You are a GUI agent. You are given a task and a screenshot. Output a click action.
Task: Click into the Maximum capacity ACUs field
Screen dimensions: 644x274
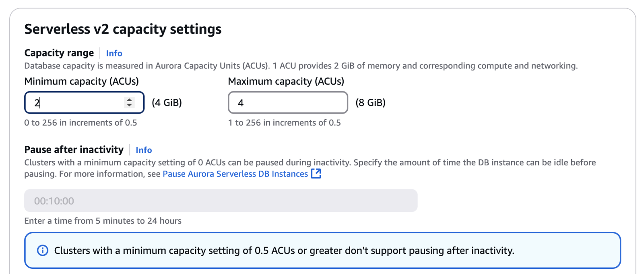pos(288,103)
